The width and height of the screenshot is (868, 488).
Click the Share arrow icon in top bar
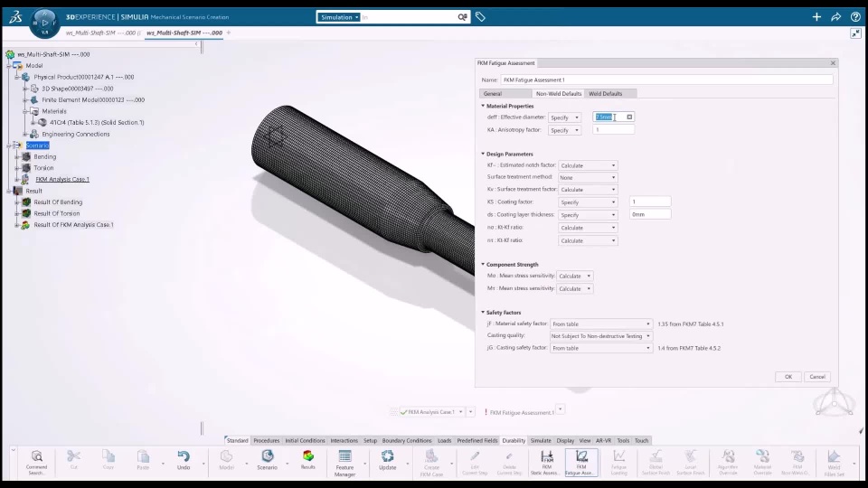835,17
